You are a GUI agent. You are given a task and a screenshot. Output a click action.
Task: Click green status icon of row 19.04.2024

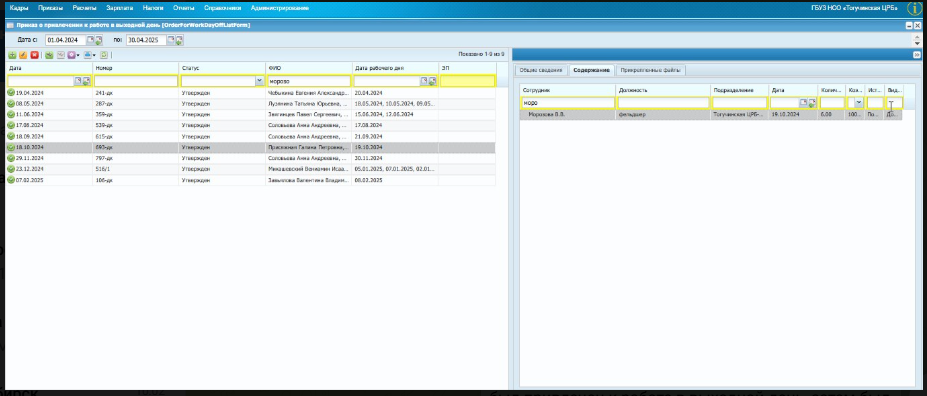click(x=11, y=93)
